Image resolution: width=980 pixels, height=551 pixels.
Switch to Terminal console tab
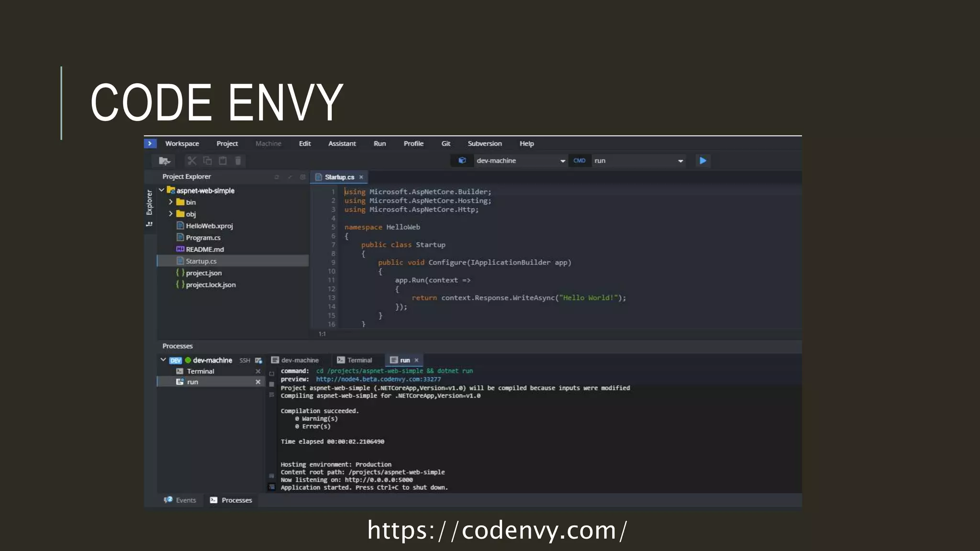pyautogui.click(x=354, y=360)
